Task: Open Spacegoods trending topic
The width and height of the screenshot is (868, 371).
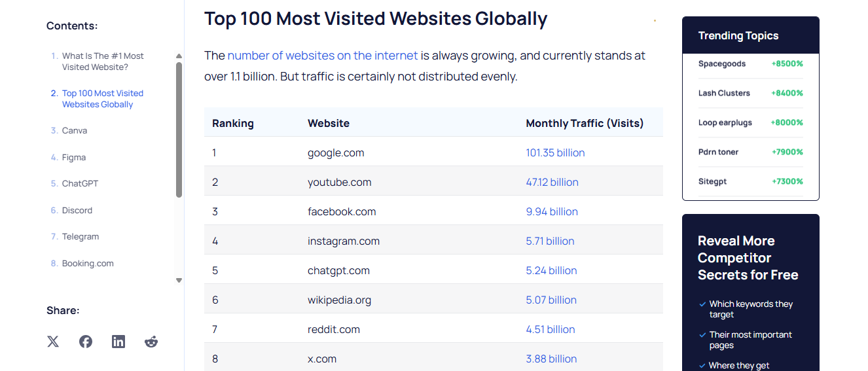Action: click(722, 64)
